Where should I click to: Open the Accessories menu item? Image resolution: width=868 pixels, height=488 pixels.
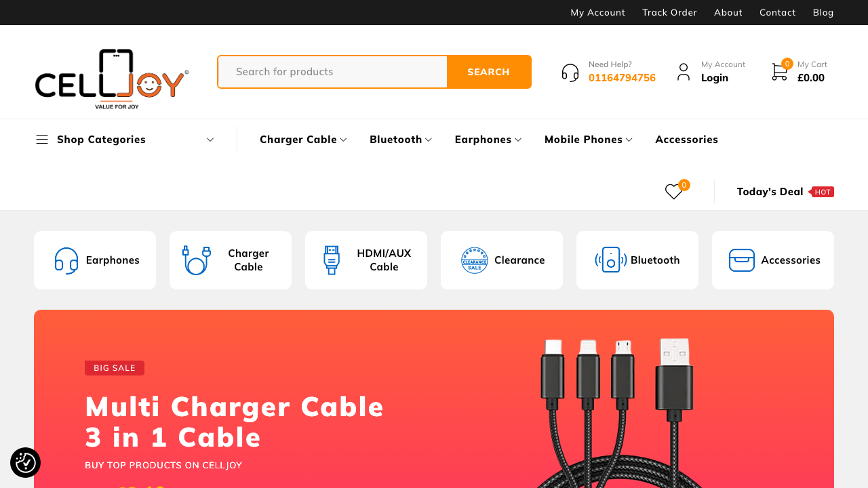point(686,140)
